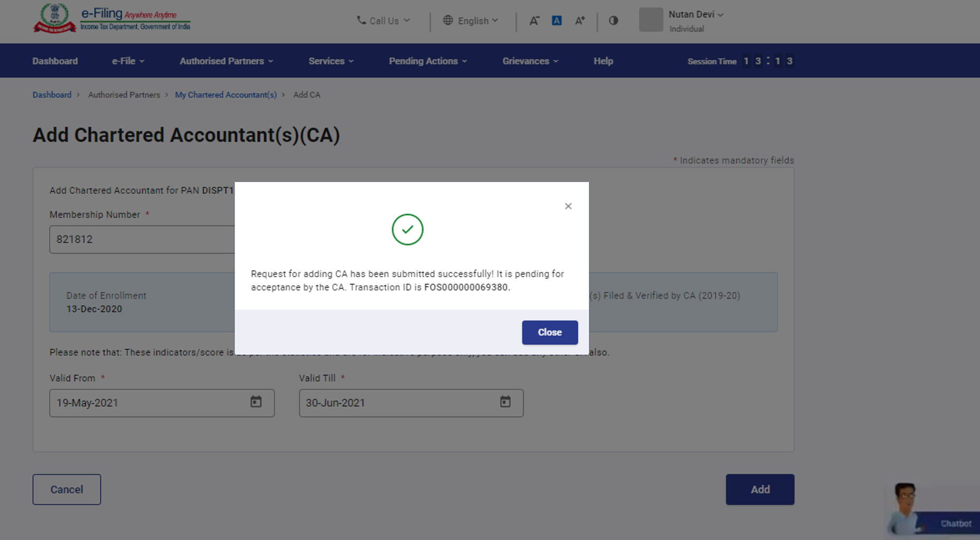The image size is (980, 540).
Task: Click the Membership Number input field
Action: point(142,239)
